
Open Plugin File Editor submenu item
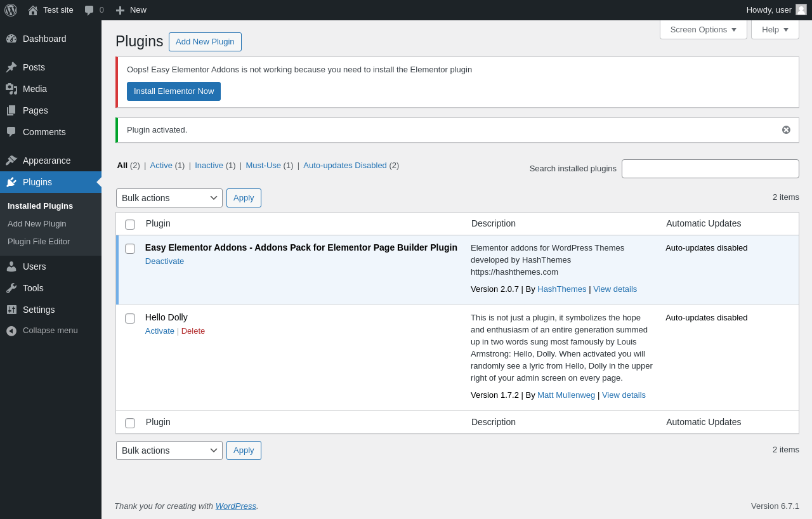pos(39,242)
